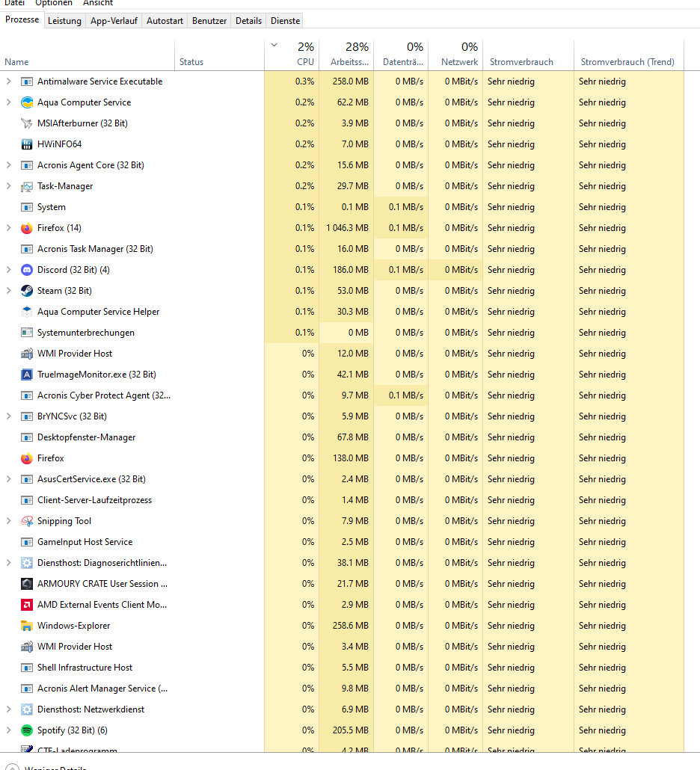Image resolution: width=700 pixels, height=770 pixels.
Task: Expand Diensthost: Netzwerkdienst entry
Action: [8, 709]
